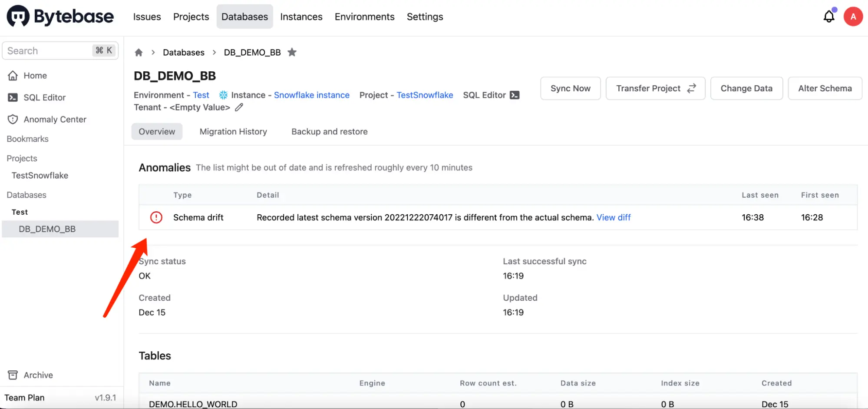The height and width of the screenshot is (409, 868).
Task: Click the Schema drift warning icon
Action: click(156, 217)
